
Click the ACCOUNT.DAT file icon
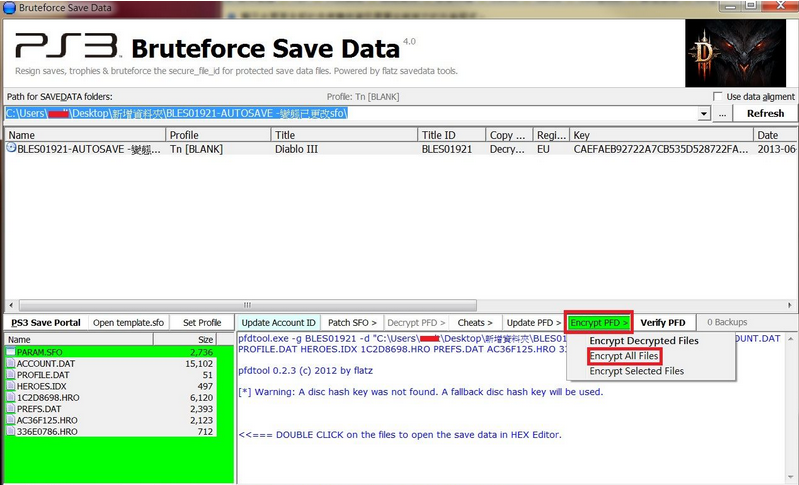click(11, 363)
